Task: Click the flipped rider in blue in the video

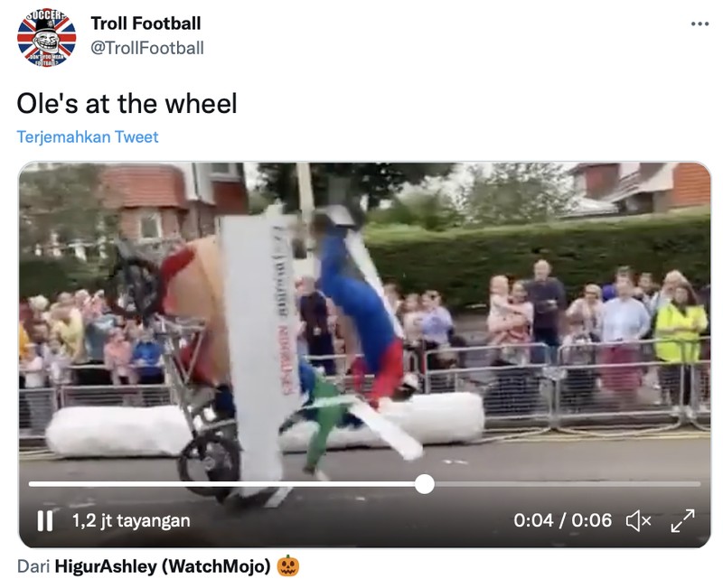Action: coord(361,298)
